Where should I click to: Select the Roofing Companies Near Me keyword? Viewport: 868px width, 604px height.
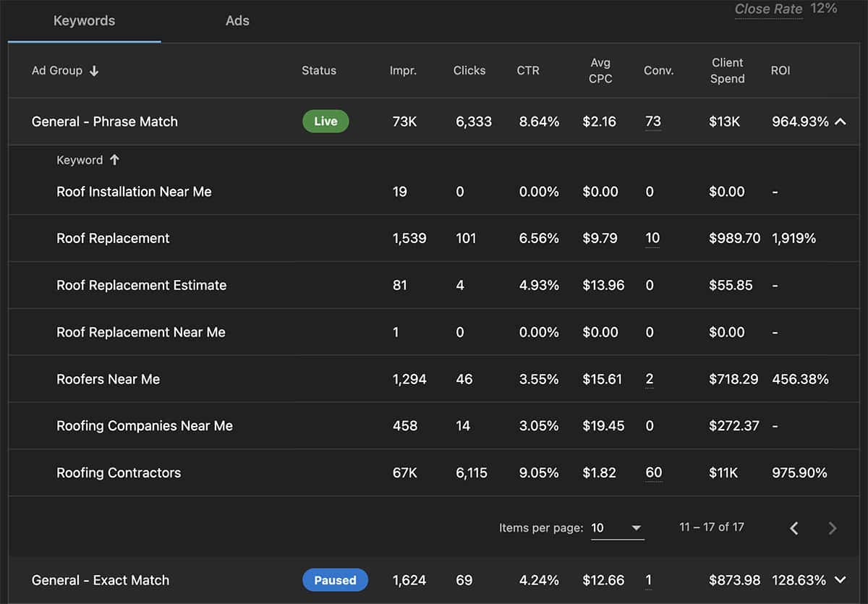(145, 426)
